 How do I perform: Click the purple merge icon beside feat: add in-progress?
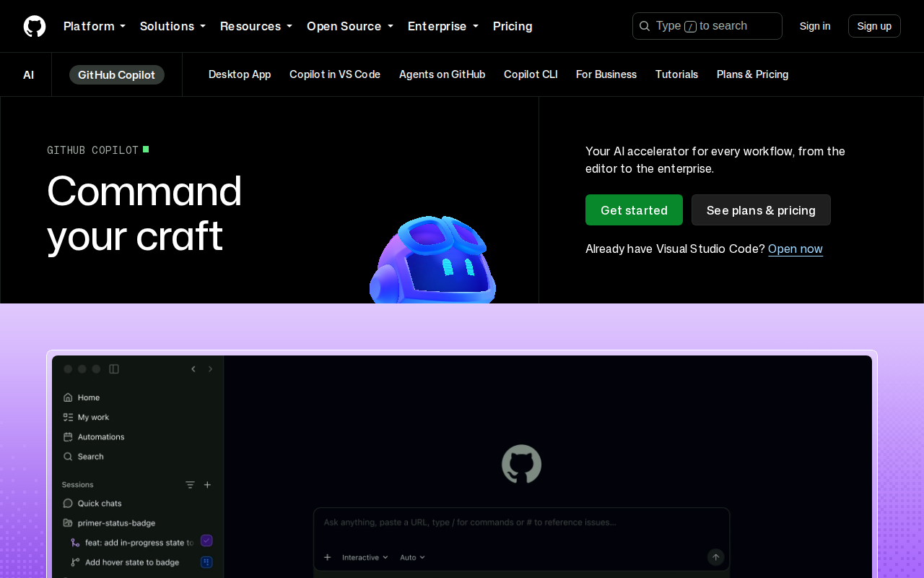pos(75,543)
